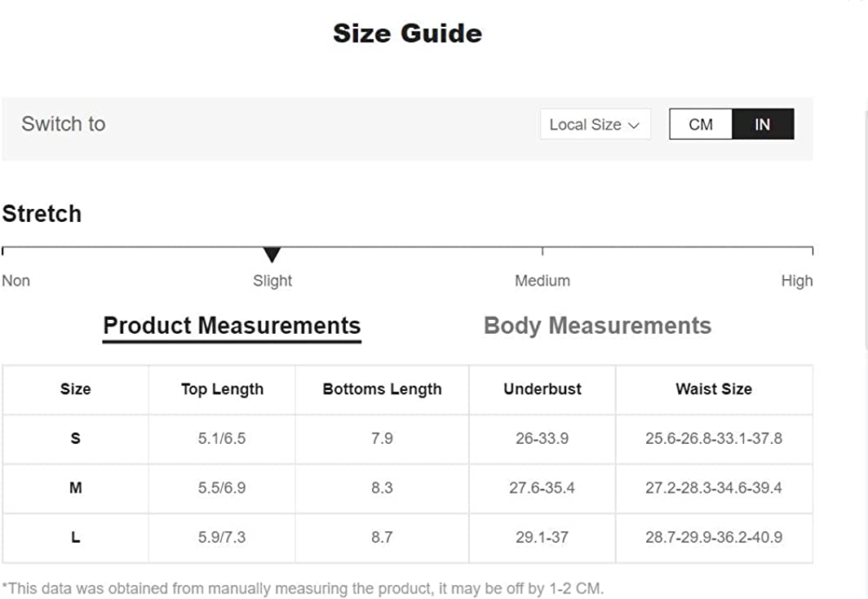This screenshot has height=599, width=868.
Task: Click the High stretch label
Action: tap(796, 281)
